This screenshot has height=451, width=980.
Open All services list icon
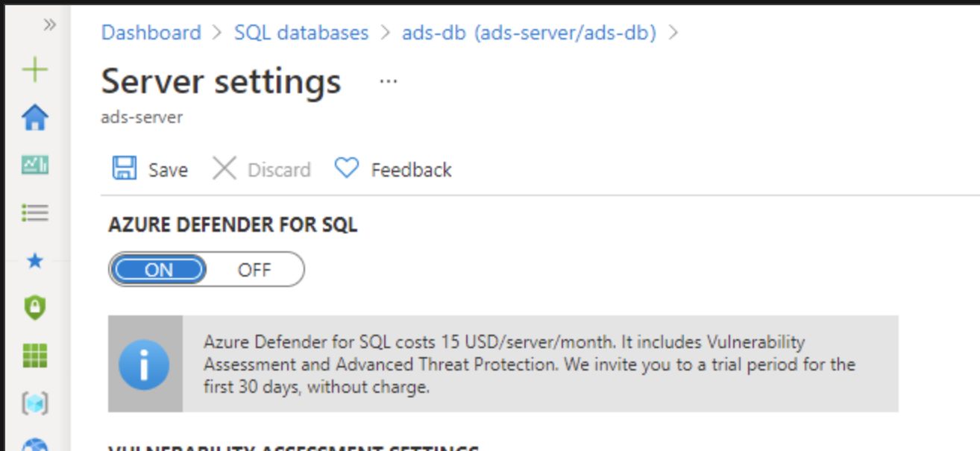34,213
